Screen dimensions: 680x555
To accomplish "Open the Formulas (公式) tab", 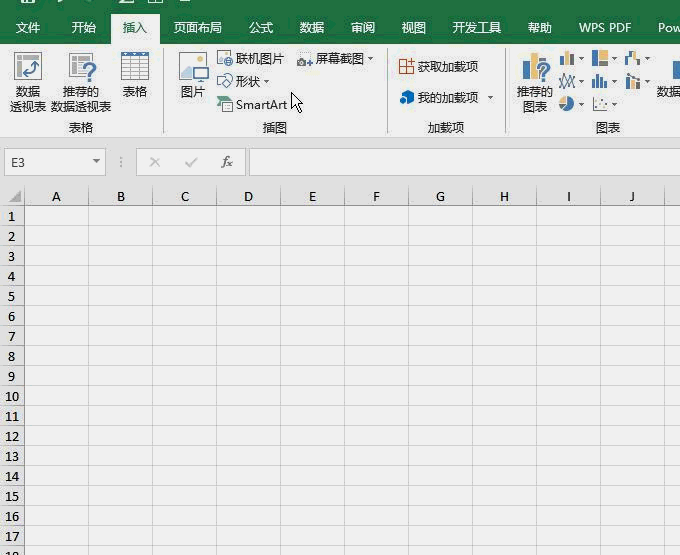I will 261,28.
